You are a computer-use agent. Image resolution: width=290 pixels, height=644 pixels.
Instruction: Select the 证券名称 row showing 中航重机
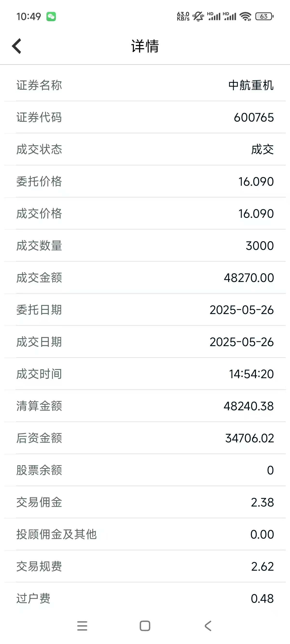(x=145, y=85)
